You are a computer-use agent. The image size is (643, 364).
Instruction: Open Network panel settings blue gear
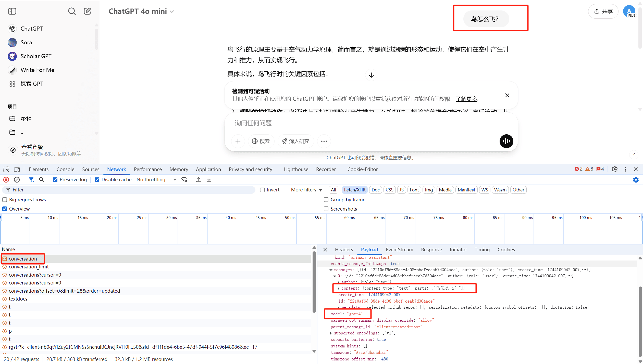click(x=636, y=180)
